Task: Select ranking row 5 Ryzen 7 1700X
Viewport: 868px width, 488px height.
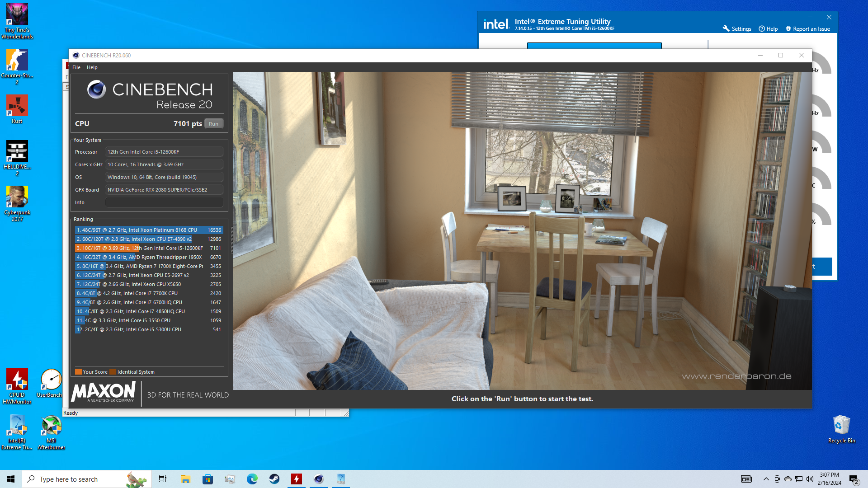Action: 149,266
